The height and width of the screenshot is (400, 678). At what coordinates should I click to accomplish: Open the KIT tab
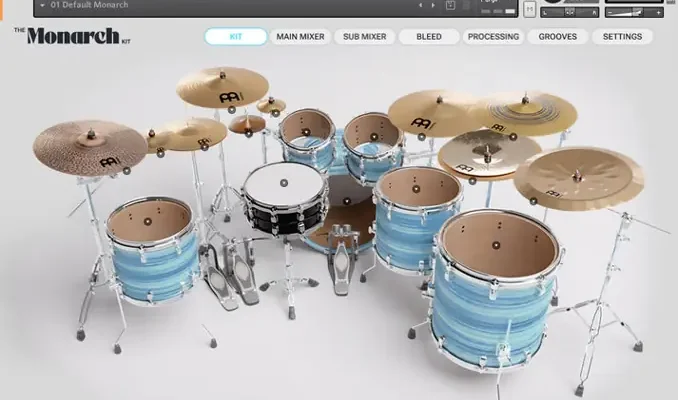[236, 37]
